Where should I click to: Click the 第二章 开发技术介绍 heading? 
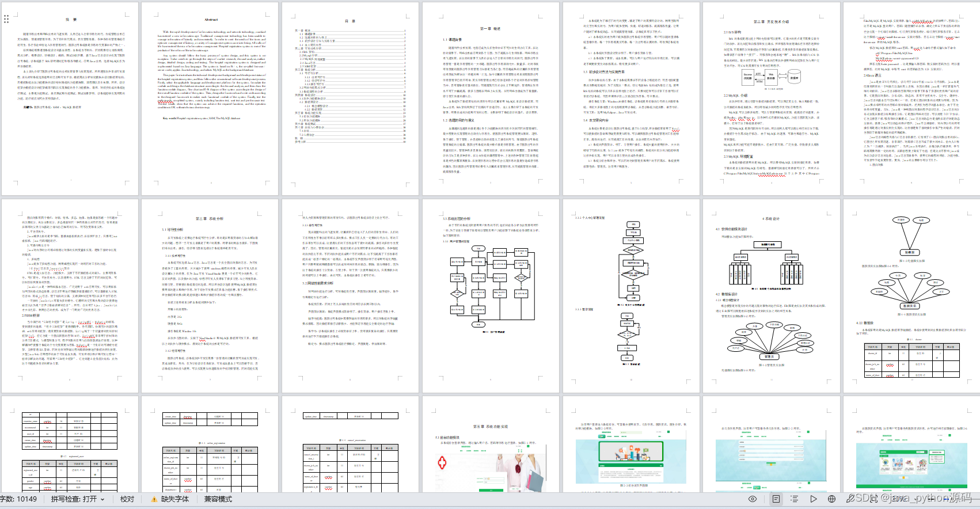click(x=772, y=22)
